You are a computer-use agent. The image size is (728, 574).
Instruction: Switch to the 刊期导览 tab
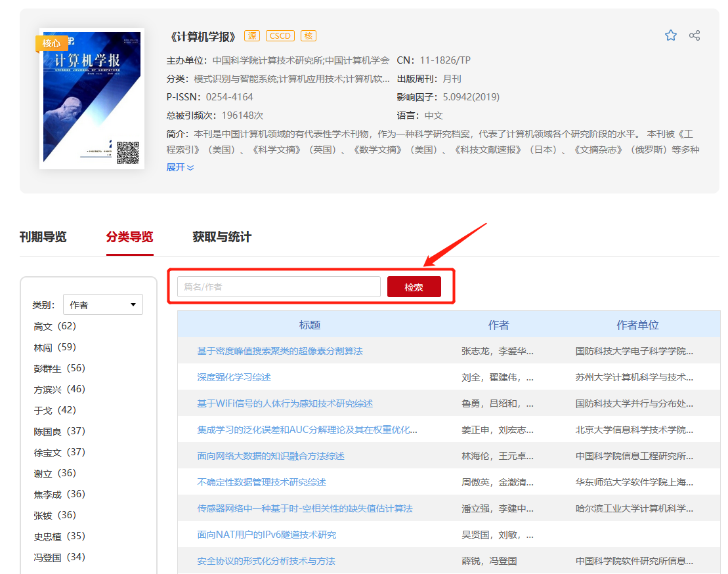(43, 237)
